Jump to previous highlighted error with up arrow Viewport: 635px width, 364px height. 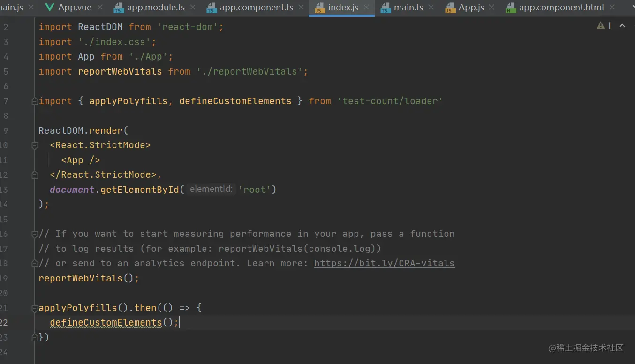point(622,25)
